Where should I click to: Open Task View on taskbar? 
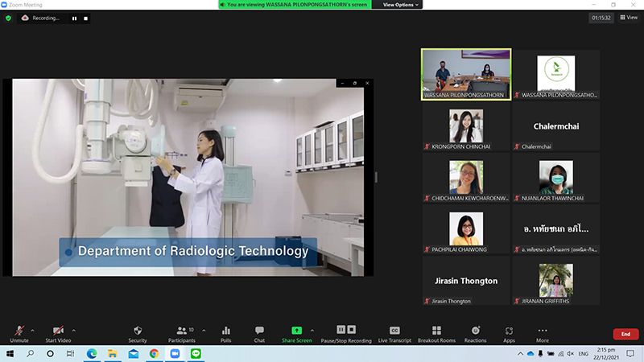tap(70, 353)
